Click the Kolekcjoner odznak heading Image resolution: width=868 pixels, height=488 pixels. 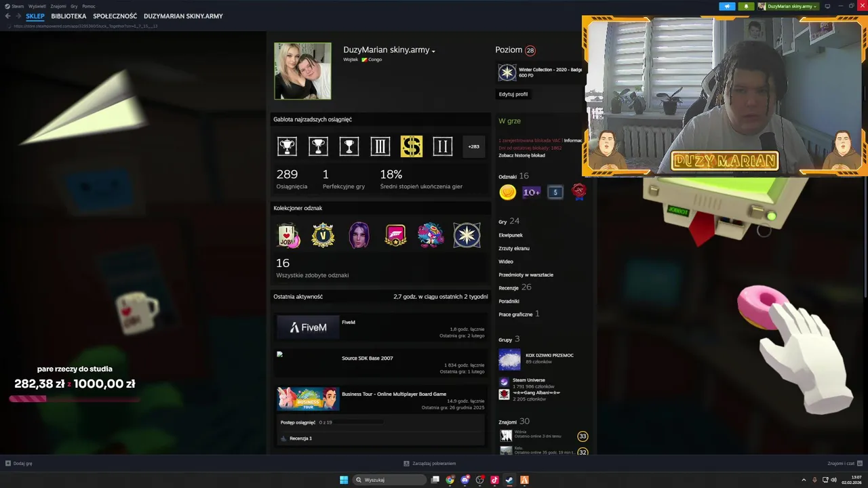(298, 208)
